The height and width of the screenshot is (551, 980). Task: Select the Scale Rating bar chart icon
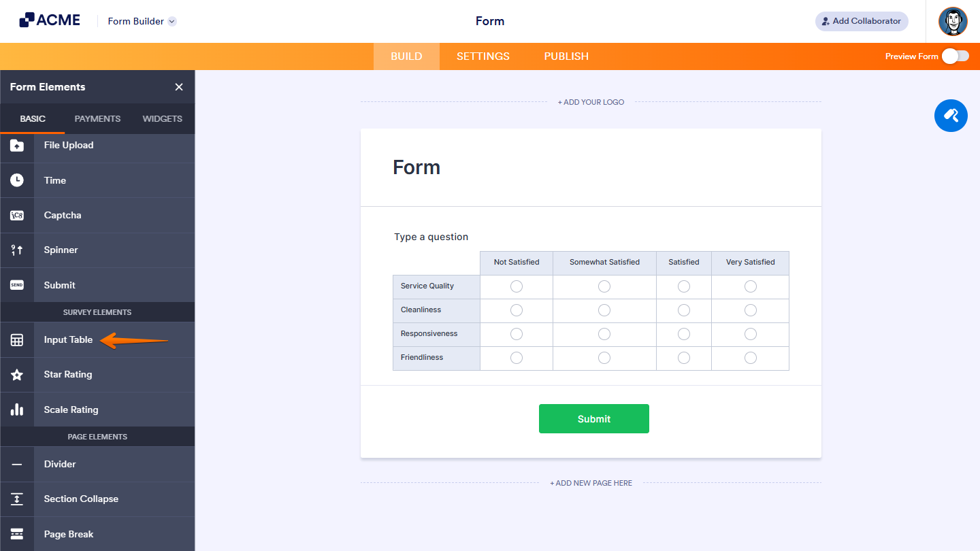(x=16, y=409)
